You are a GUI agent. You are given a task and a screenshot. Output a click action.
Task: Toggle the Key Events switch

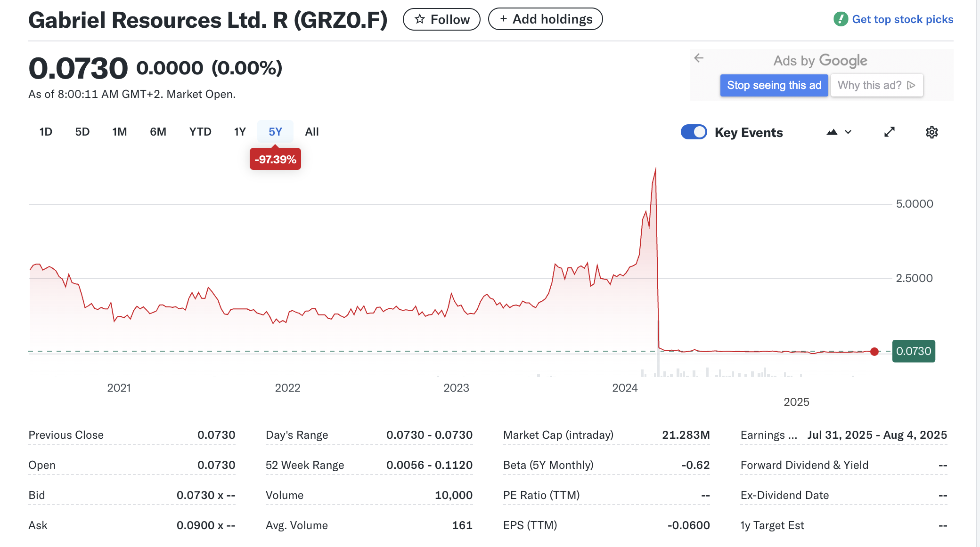[x=694, y=132]
